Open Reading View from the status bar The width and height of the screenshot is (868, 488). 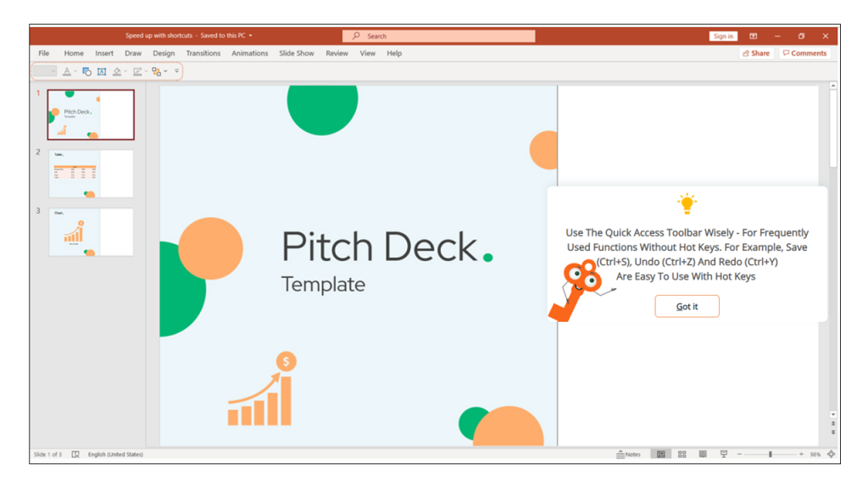click(703, 454)
